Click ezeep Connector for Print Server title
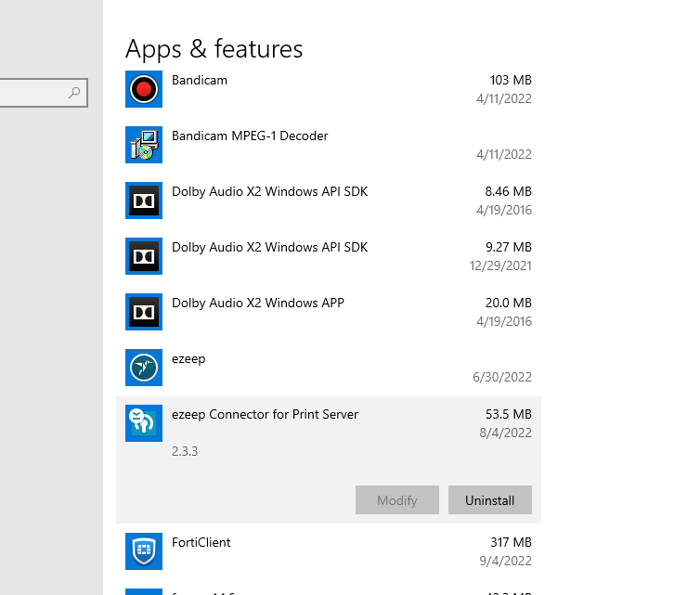The width and height of the screenshot is (700, 595). [x=266, y=414]
